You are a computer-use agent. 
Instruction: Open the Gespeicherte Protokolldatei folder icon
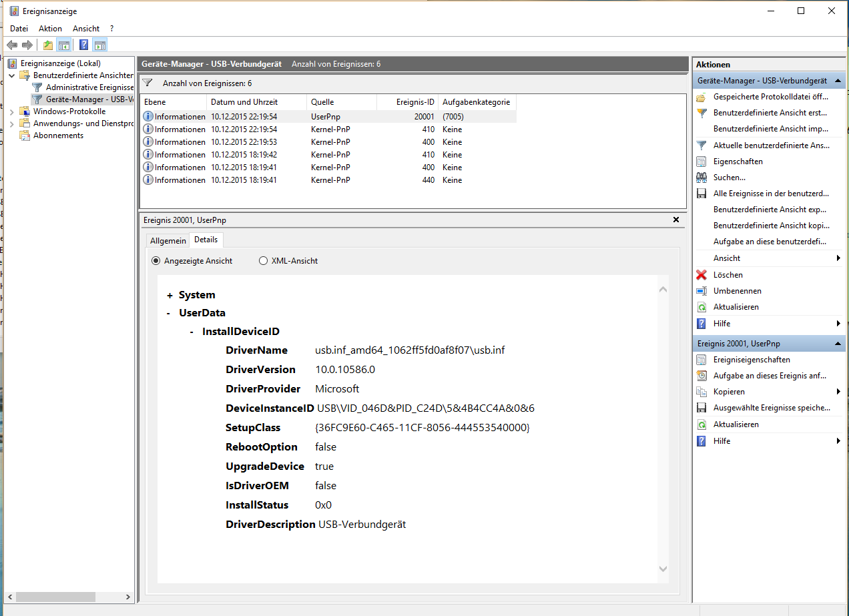tap(701, 97)
